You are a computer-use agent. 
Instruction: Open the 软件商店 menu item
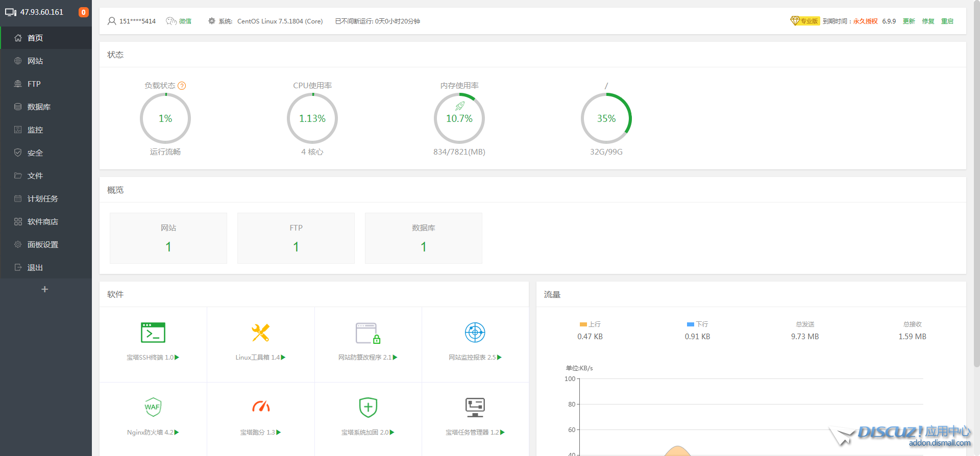[43, 222]
